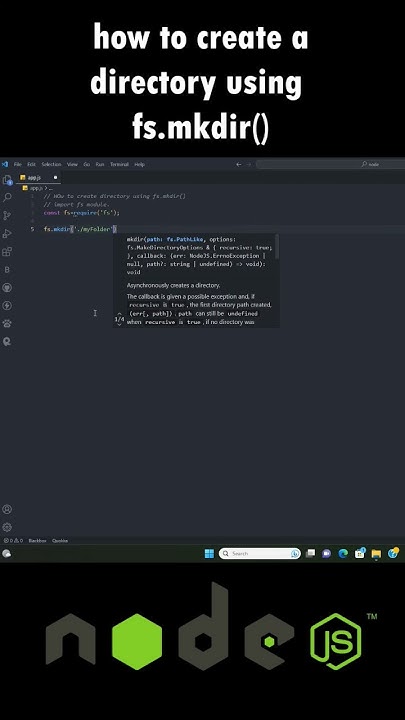Click the rightmost taskbar app icon
The height and width of the screenshot is (720, 405).
pyautogui.click(x=393, y=553)
